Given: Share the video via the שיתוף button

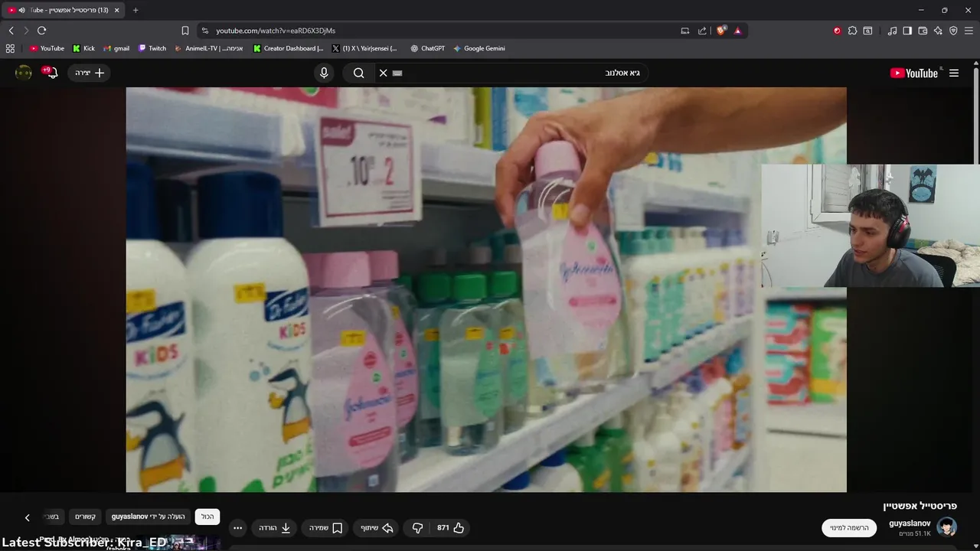Looking at the screenshot, I should tap(376, 527).
